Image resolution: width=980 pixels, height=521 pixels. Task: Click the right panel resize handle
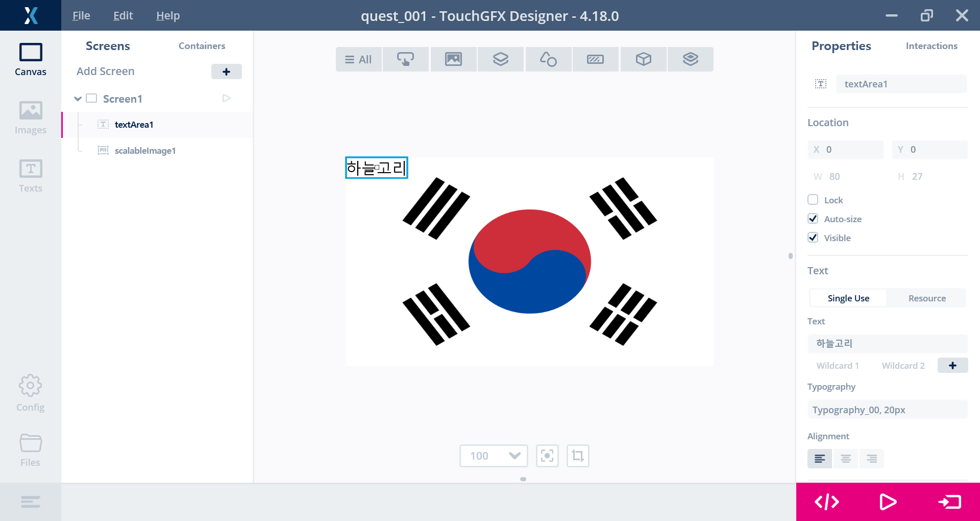[x=791, y=256]
